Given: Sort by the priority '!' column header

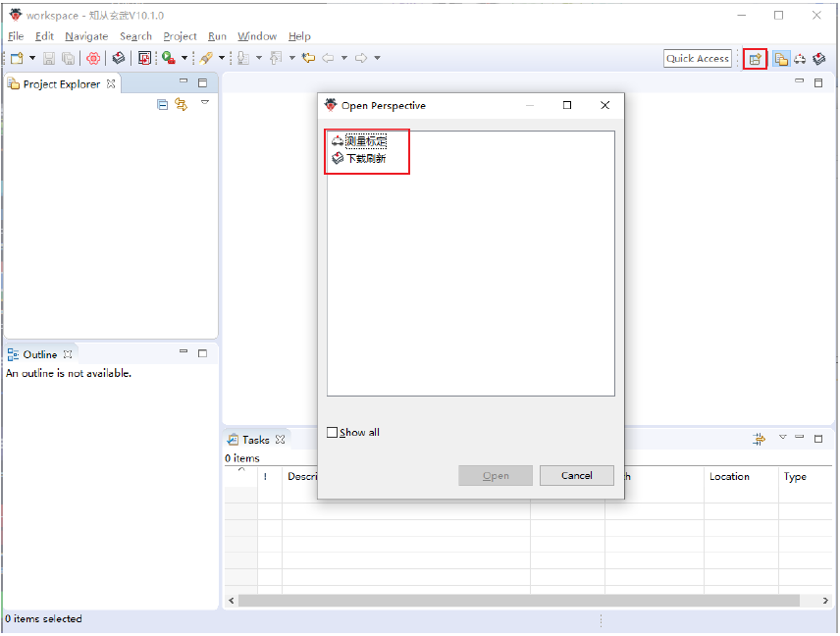Looking at the screenshot, I should 270,476.
